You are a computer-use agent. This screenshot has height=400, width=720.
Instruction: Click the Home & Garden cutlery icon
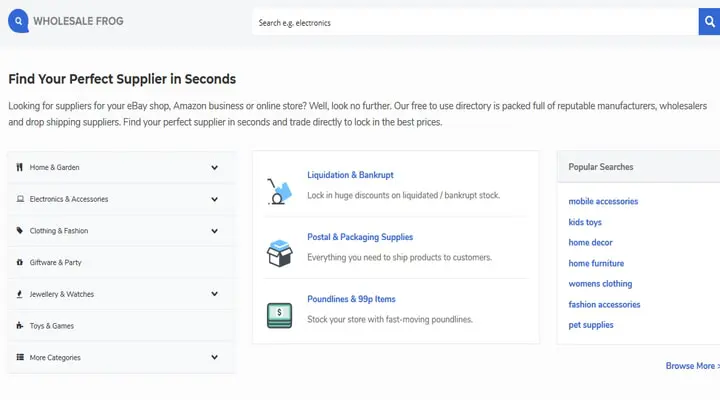point(20,167)
